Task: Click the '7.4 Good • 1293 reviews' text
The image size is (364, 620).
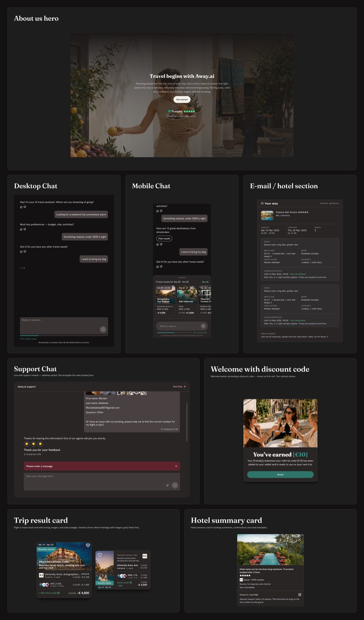Action: (x=252, y=580)
